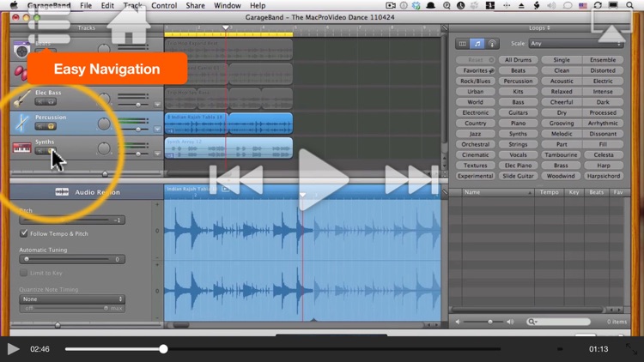Viewport: 644px width, 362px height.
Task: Toggle the Favorites loop filter
Action: point(476,70)
